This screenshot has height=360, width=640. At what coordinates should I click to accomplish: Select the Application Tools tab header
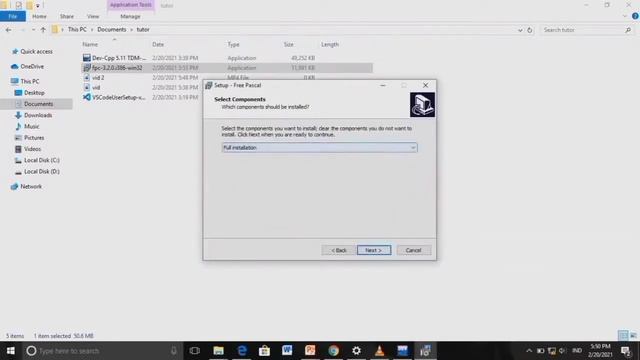pos(131,5)
